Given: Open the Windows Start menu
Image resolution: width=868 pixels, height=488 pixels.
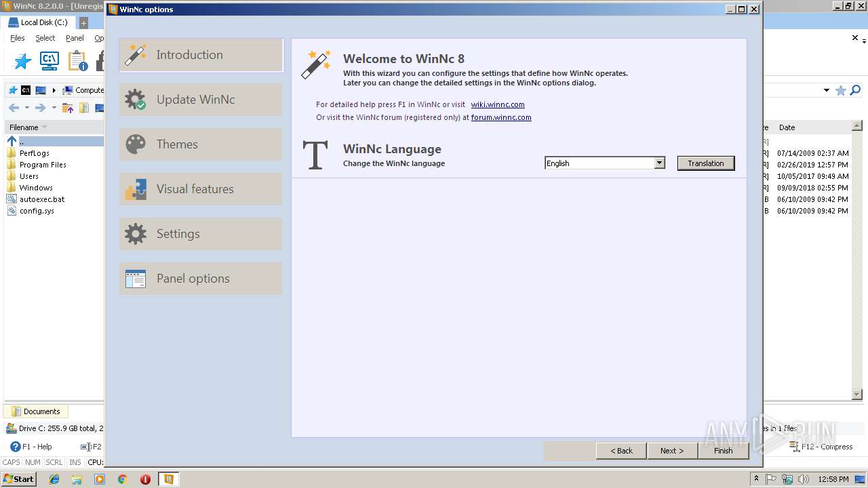Looking at the screenshot, I should click(19, 479).
